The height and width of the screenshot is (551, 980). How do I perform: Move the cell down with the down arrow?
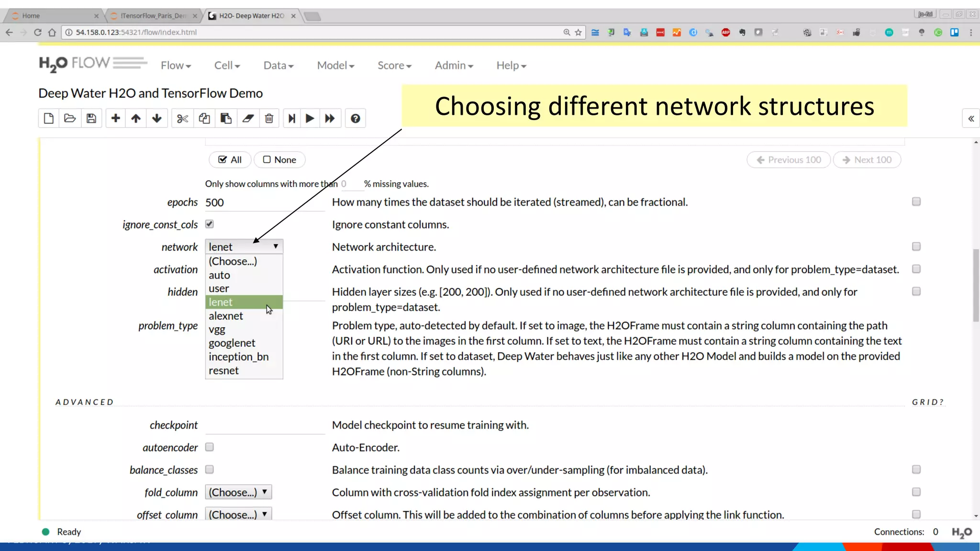click(x=157, y=119)
